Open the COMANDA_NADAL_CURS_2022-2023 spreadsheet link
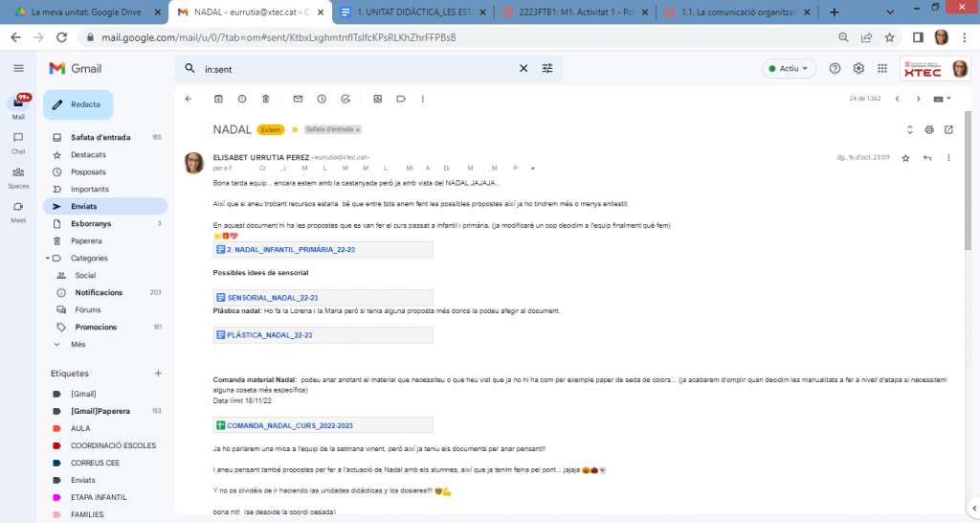The width and height of the screenshot is (980, 523). point(290,425)
